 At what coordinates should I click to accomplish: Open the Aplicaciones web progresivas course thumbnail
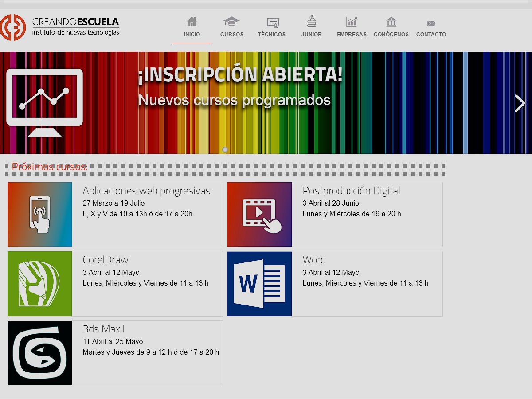(x=39, y=215)
